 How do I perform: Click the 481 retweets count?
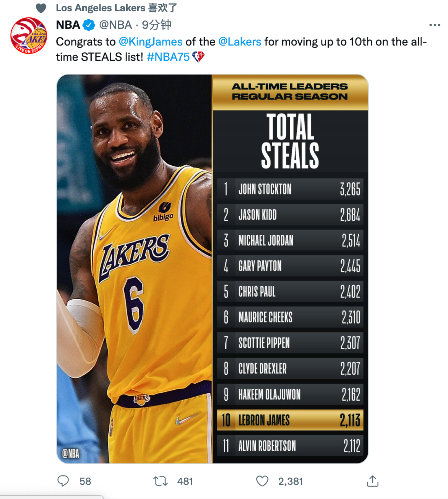coord(185,481)
